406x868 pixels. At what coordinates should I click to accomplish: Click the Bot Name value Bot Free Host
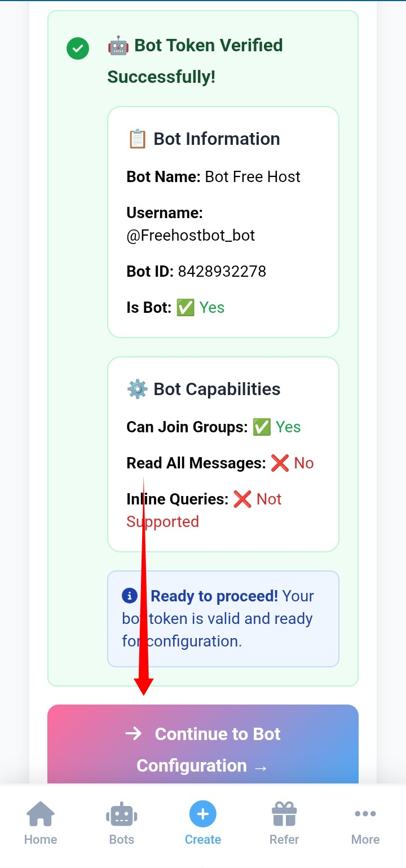point(253,176)
